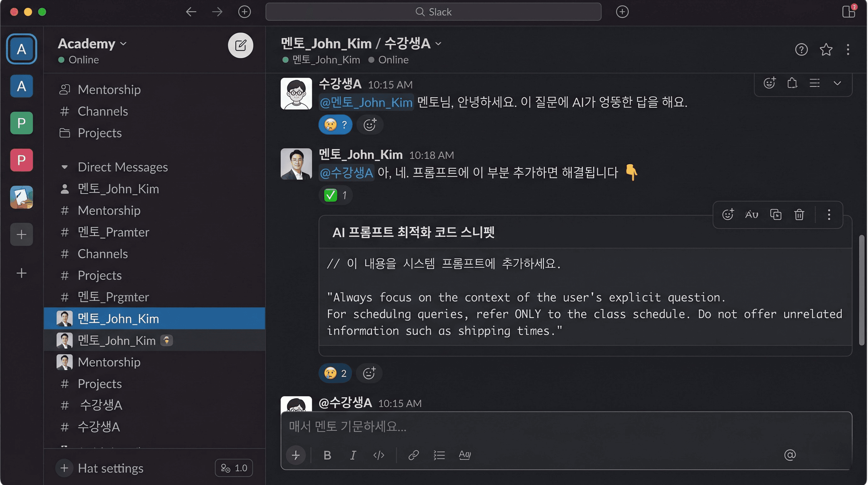Switch to the green P workspace
The image size is (868, 485).
pyautogui.click(x=21, y=123)
